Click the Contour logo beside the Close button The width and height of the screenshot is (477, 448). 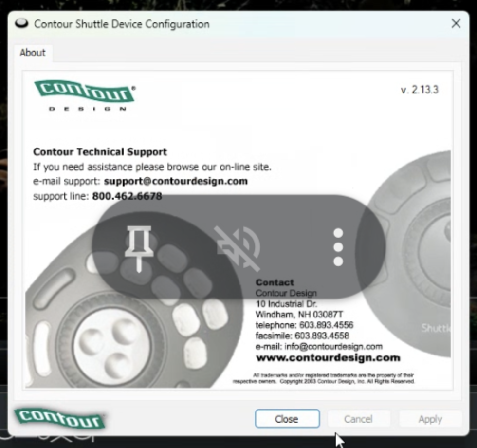59,419
